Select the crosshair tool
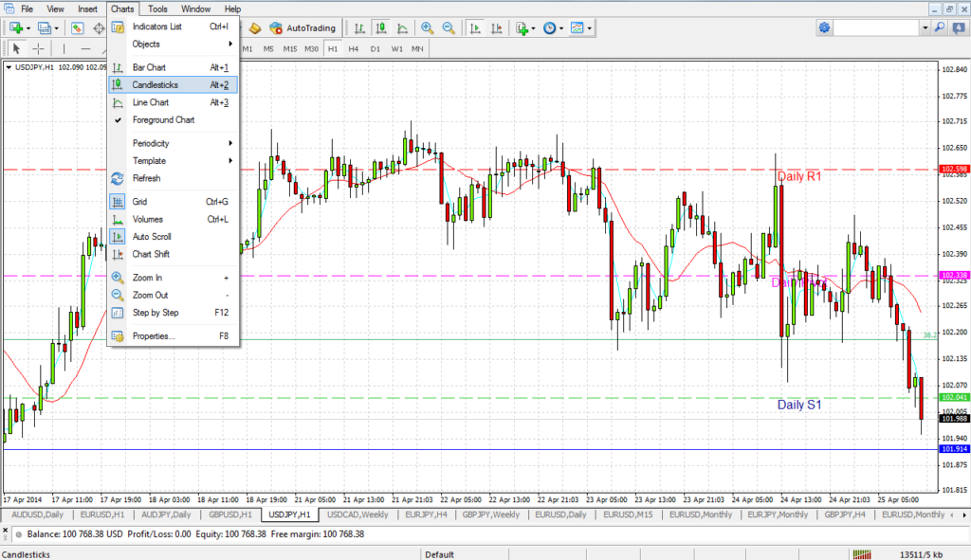Viewport: 971px width, 560px height. click(38, 48)
